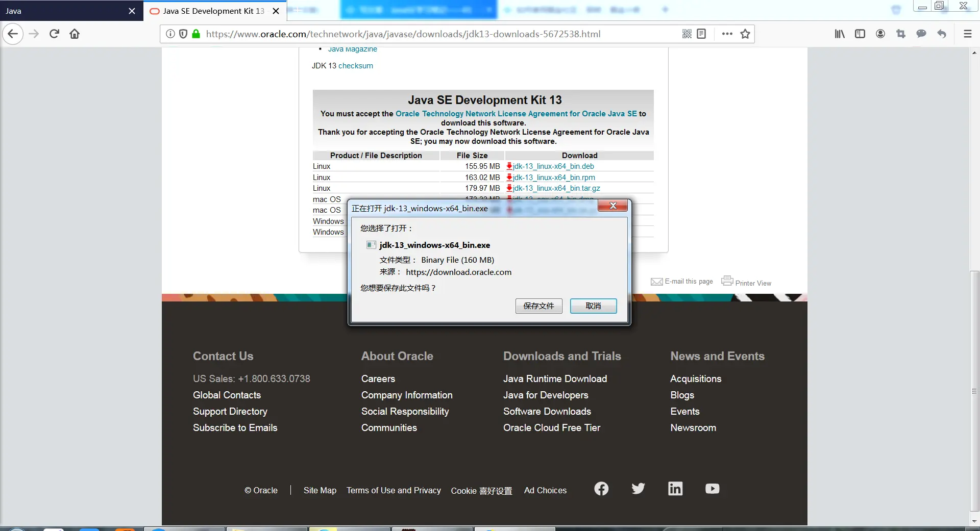
Task: Click the curved undo arrow toolbar icon
Action: (x=942, y=34)
